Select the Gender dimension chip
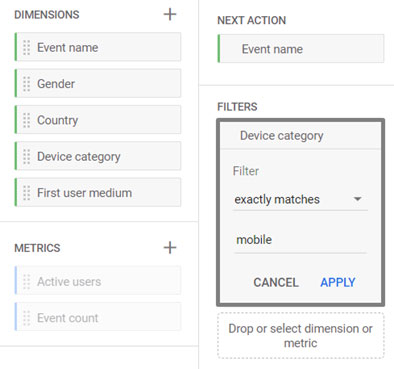394x369 pixels. tap(98, 84)
